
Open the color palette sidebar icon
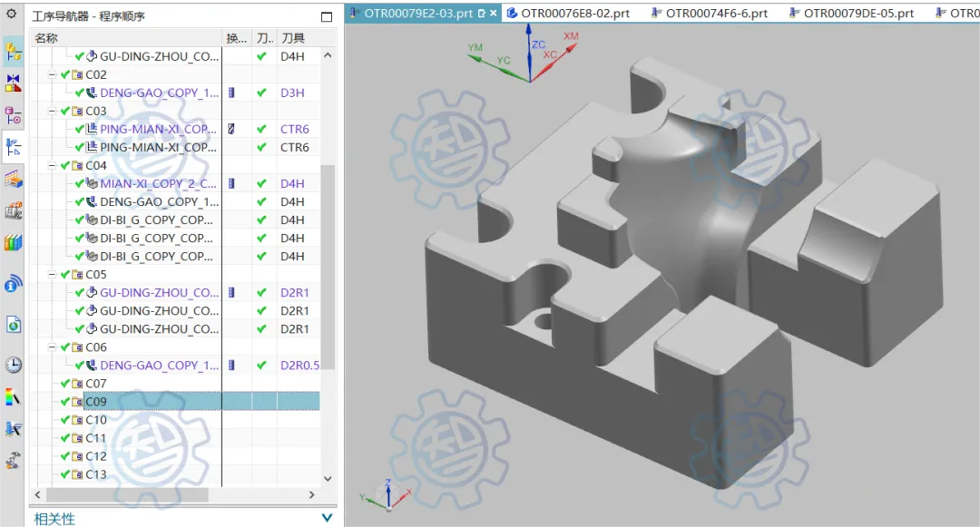coord(13,397)
